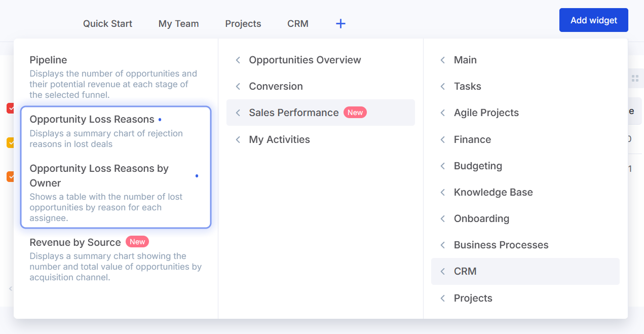Viewport: 644px width, 334px height.
Task: Expand the Agile Projects section
Action: (486, 113)
